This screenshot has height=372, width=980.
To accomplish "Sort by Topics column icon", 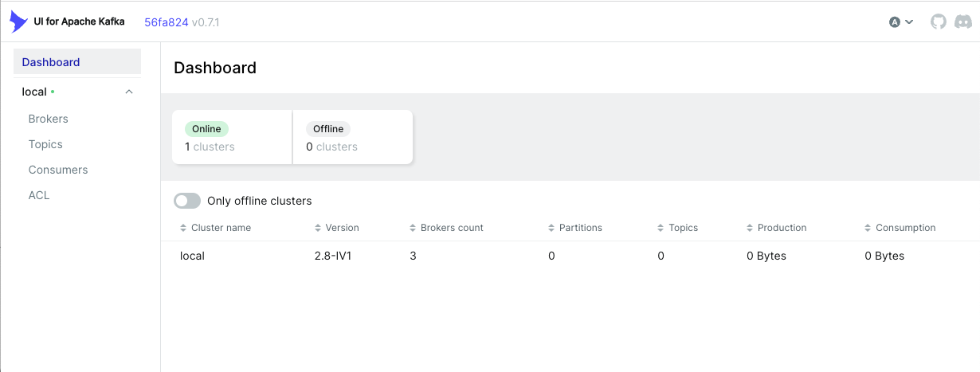I will coord(661,228).
